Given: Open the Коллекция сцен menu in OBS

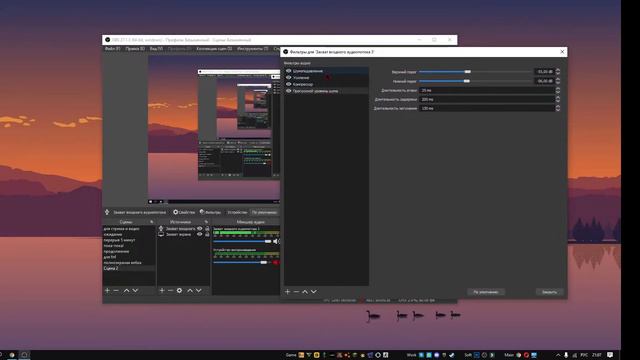Looking at the screenshot, I should (214, 49).
